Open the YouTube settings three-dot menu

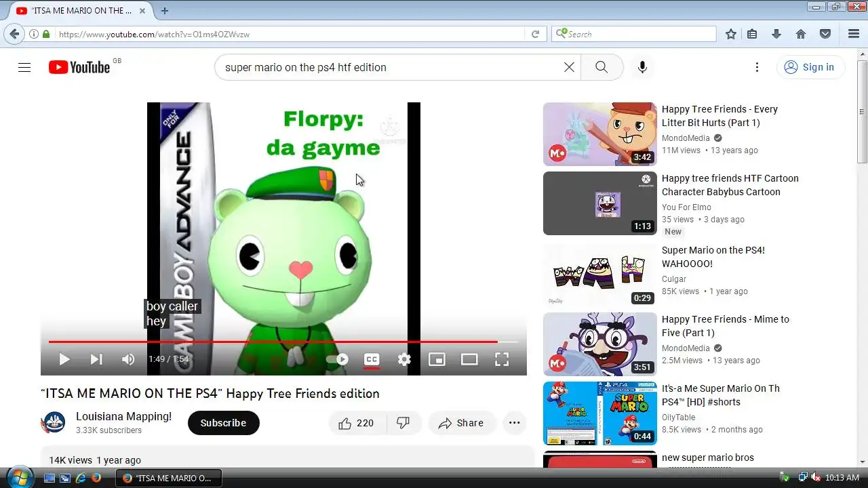click(x=757, y=67)
